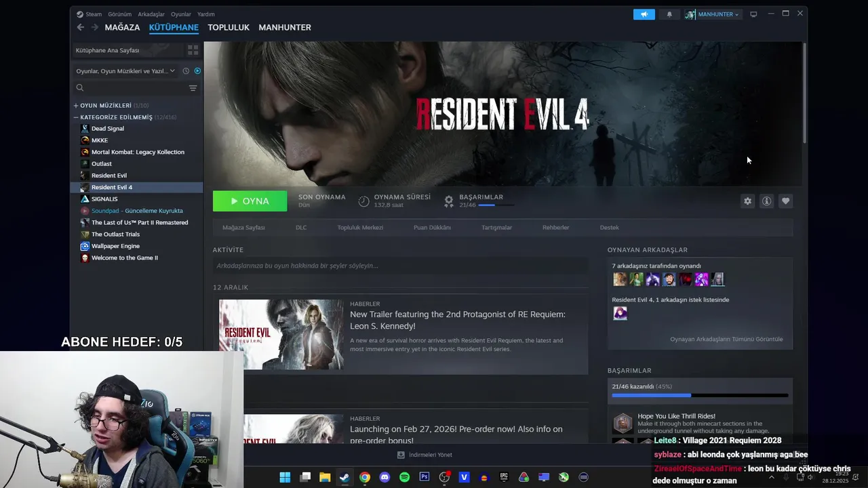The height and width of the screenshot is (488, 868).
Task: Open the Tartışmalar link
Action: 496,228
